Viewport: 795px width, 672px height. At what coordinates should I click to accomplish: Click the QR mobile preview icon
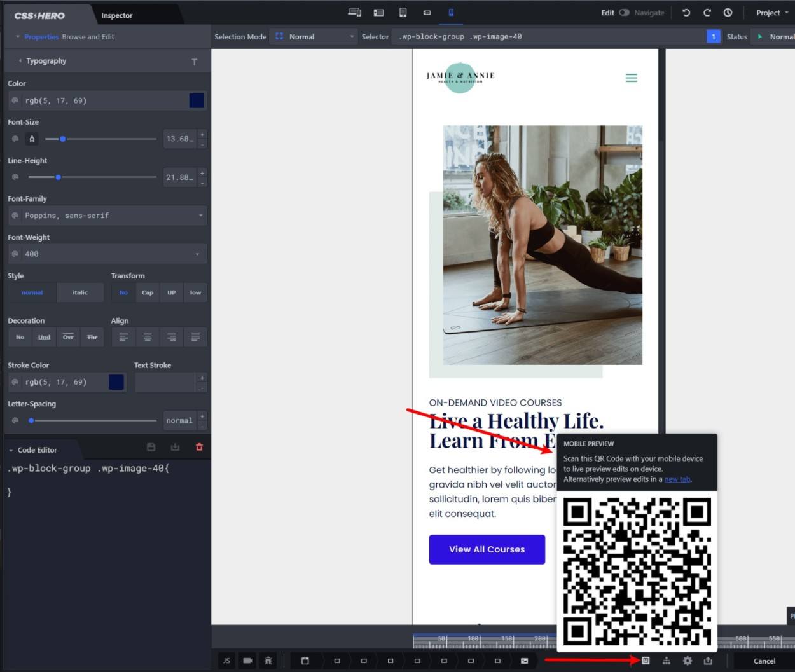click(646, 661)
